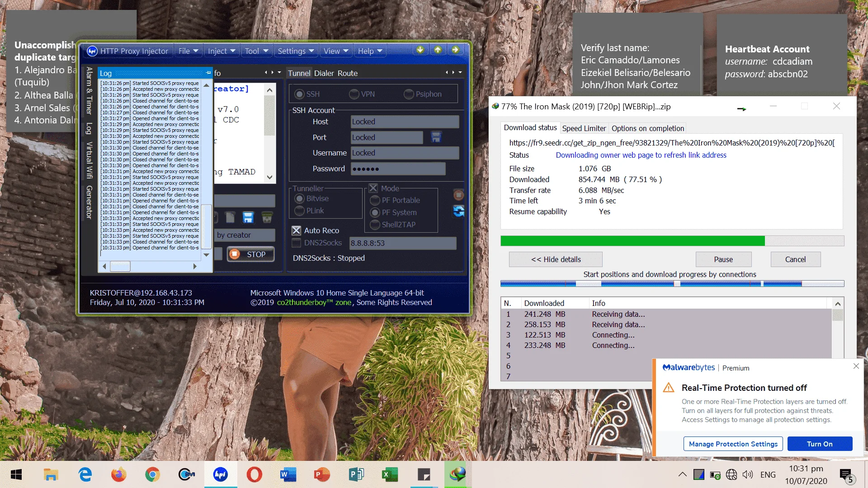Click the HTTP Proxy Injector logo icon
Image resolution: width=868 pixels, height=488 pixels.
(92, 51)
